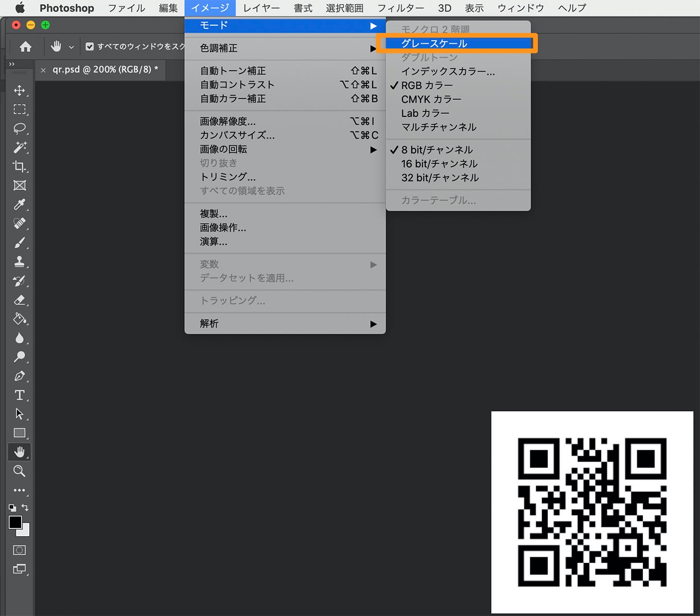
Task: Reset default foreground and background colors
Action: (12, 508)
